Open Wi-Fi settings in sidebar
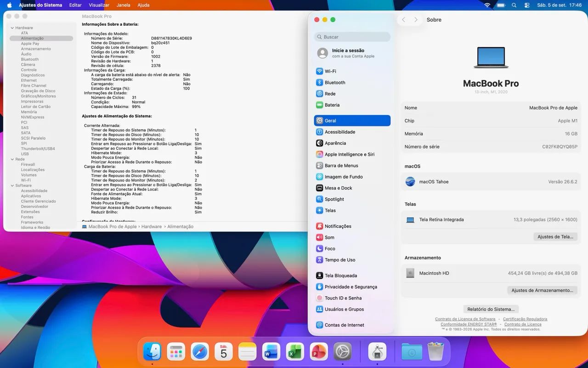The image size is (588, 368). [x=352, y=71]
